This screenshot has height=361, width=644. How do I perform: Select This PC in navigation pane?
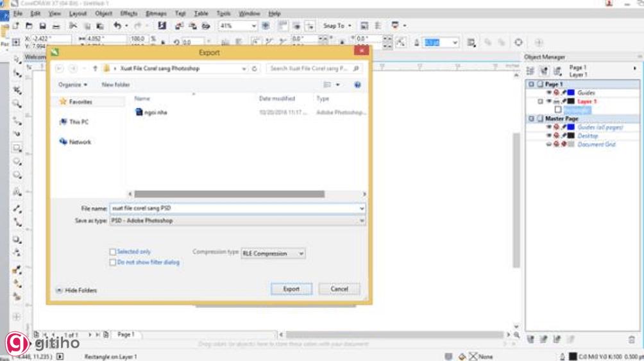click(74, 122)
